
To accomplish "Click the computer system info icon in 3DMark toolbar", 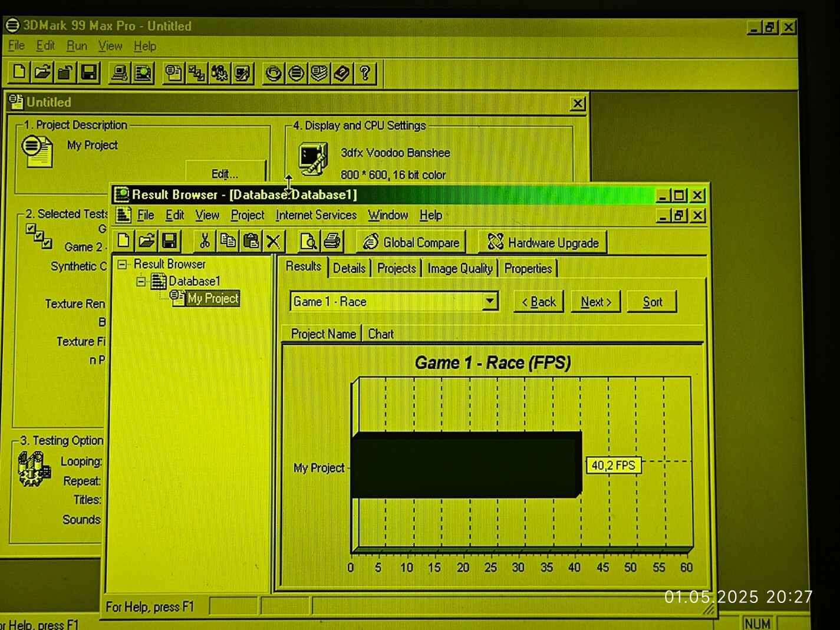I will pyautogui.click(x=120, y=73).
